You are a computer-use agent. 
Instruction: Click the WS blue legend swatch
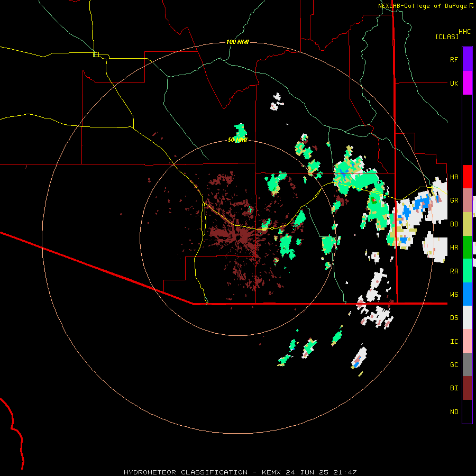[467, 294]
